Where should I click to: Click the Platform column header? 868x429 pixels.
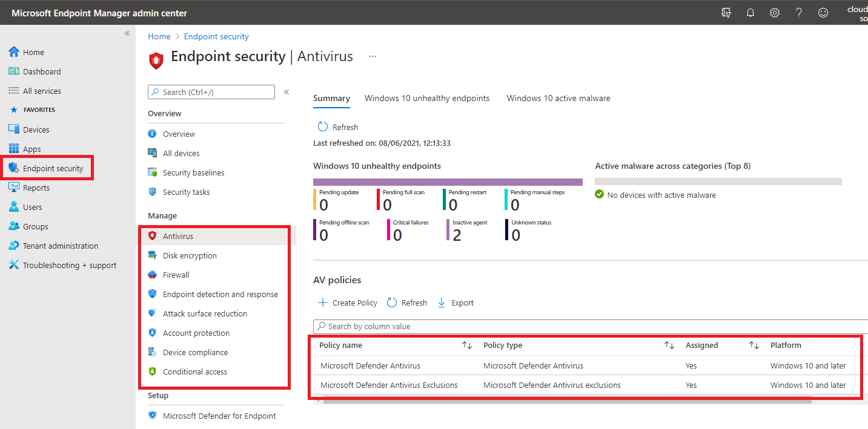[x=786, y=345]
